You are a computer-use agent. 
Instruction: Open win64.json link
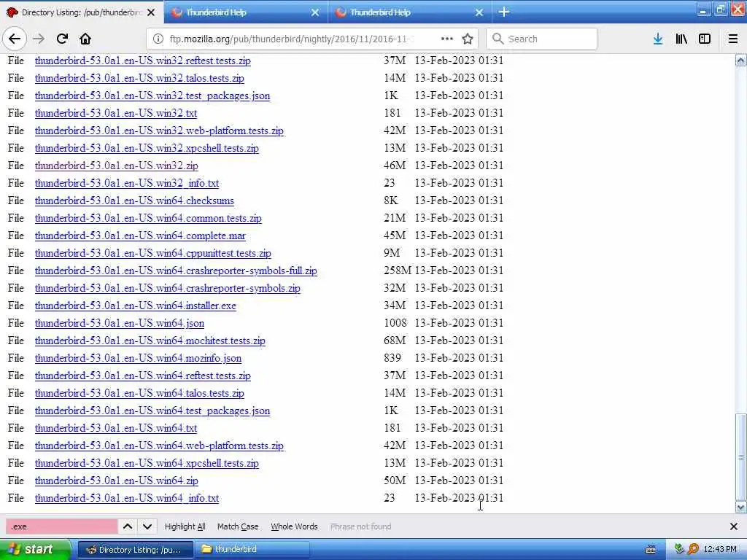pos(120,323)
